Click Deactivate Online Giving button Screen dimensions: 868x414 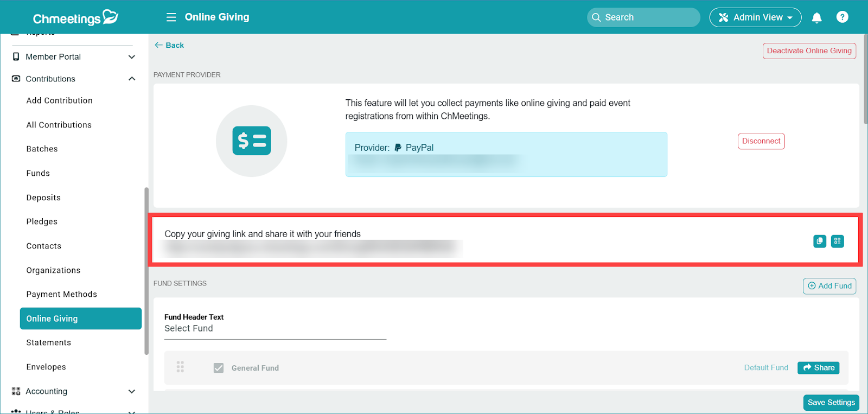809,51
